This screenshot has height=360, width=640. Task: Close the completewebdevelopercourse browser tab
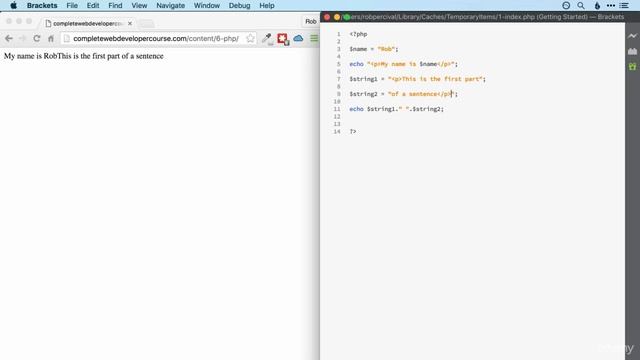(130, 24)
